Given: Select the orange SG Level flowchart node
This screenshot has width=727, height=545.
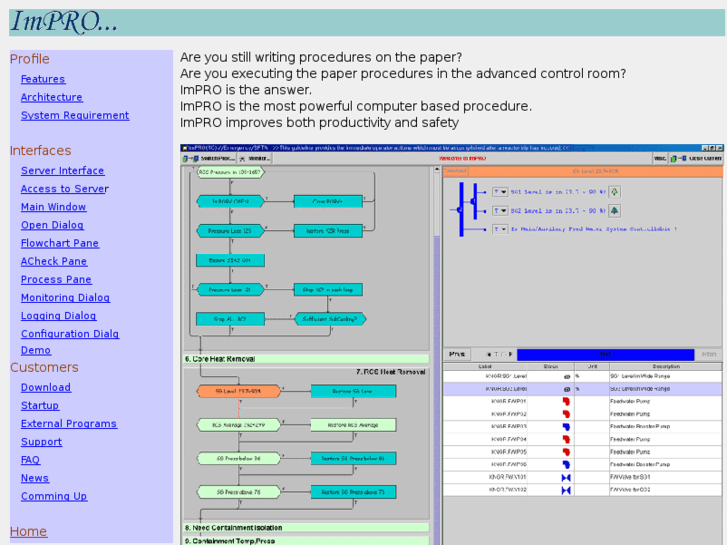Looking at the screenshot, I should click(239, 391).
